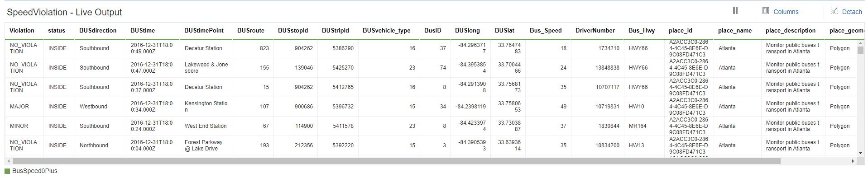
Task: Click the Columns link text
Action: (786, 12)
